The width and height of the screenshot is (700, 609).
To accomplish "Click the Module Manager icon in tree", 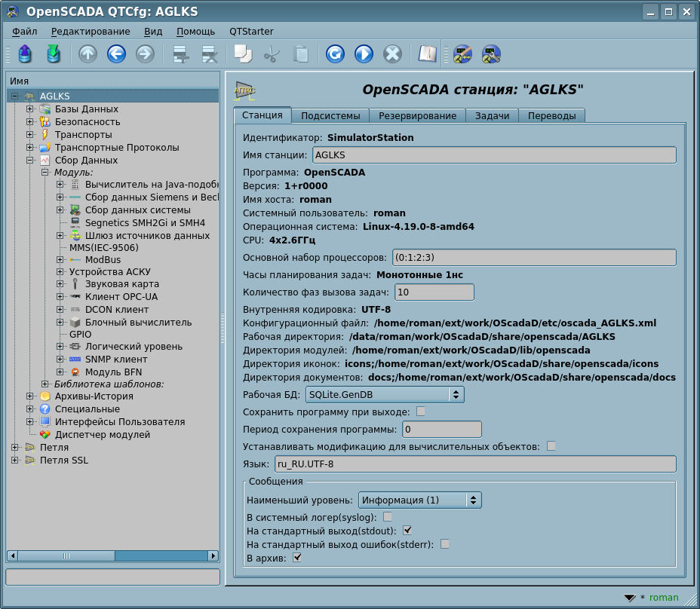I will (x=45, y=435).
